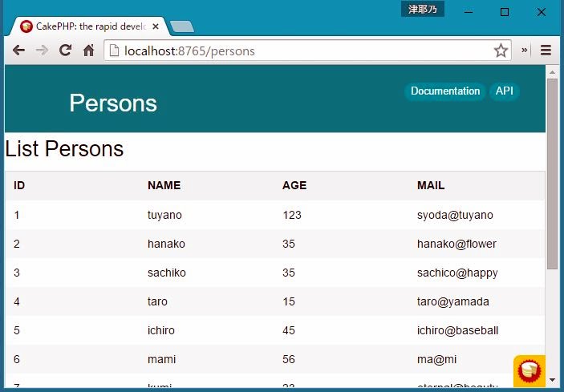The width and height of the screenshot is (564, 392).
Task: Click the browser forward arrow button
Action: tap(42, 51)
